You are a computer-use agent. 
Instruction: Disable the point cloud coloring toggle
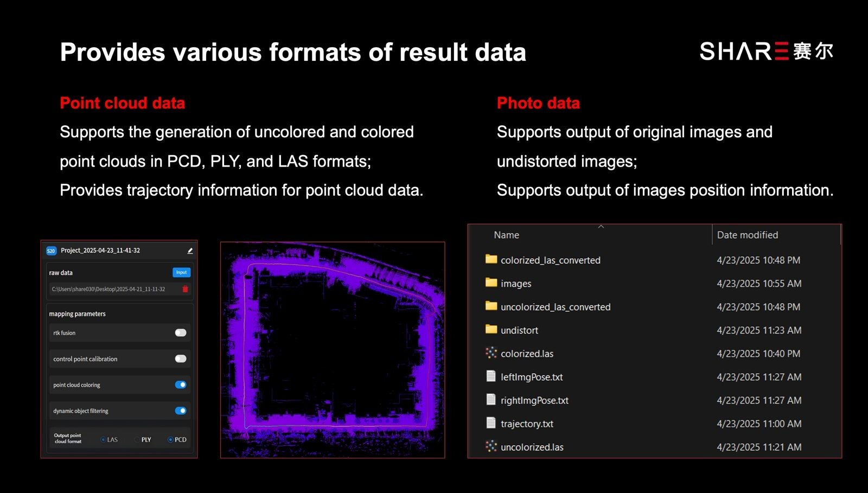[181, 385]
